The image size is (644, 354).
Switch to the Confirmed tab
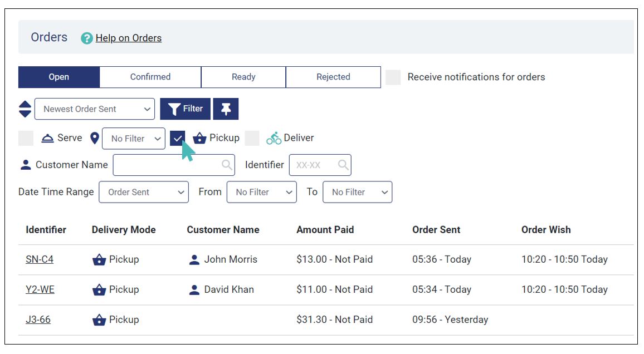(x=150, y=77)
